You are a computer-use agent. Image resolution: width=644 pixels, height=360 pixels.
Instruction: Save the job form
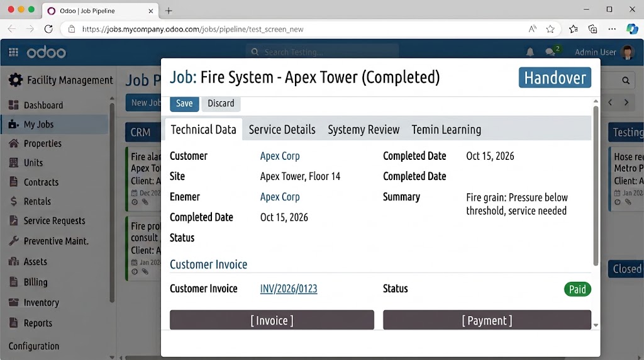coord(184,104)
